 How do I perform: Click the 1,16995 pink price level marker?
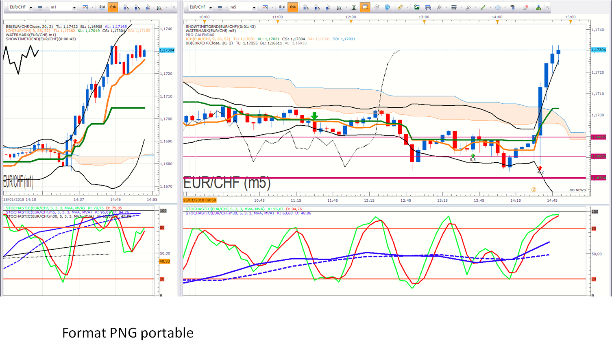599,137
